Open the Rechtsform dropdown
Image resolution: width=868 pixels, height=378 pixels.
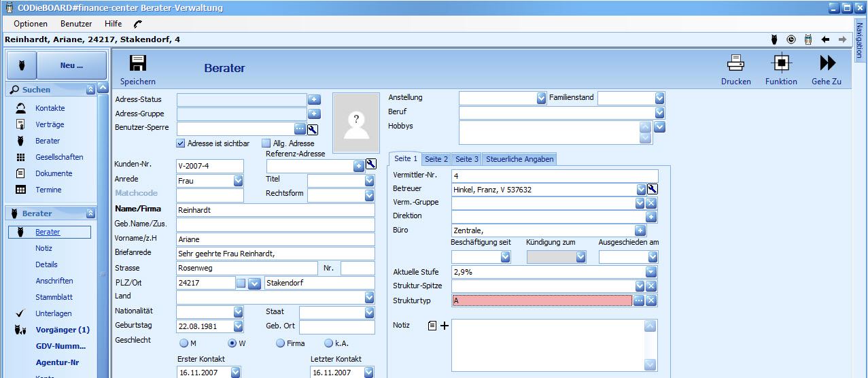(369, 195)
